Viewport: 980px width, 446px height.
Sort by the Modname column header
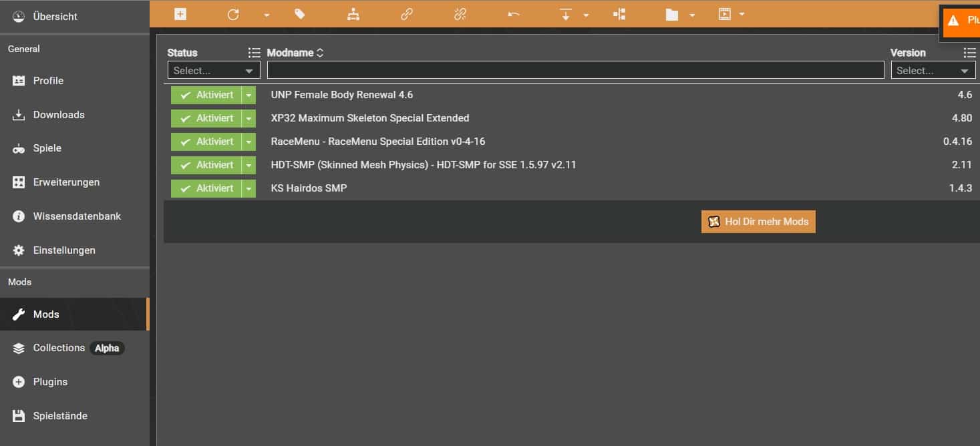coord(295,53)
